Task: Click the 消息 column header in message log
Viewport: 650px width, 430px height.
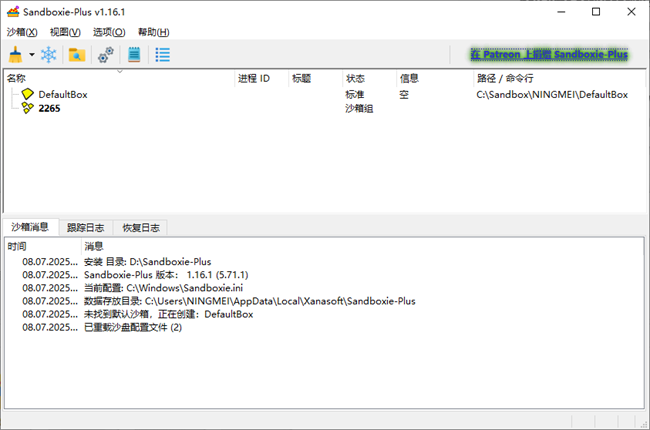Action: (x=363, y=246)
